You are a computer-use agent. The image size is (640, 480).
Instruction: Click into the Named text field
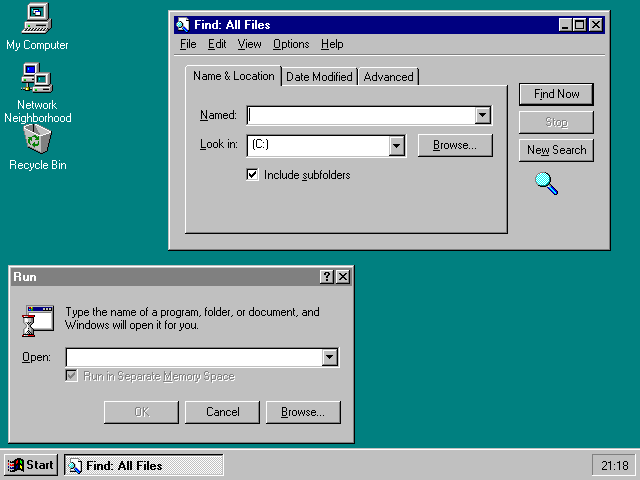point(360,115)
